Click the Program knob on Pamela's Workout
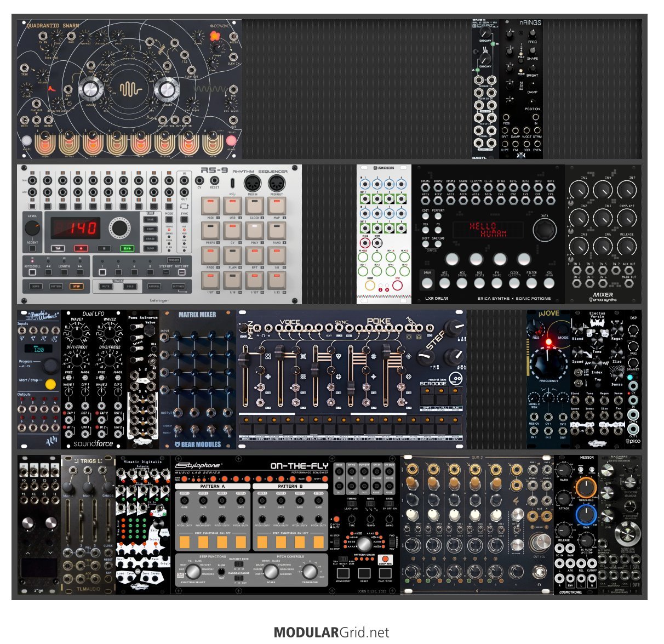Image resolution: width=664 pixels, height=644 pixels. point(50,365)
